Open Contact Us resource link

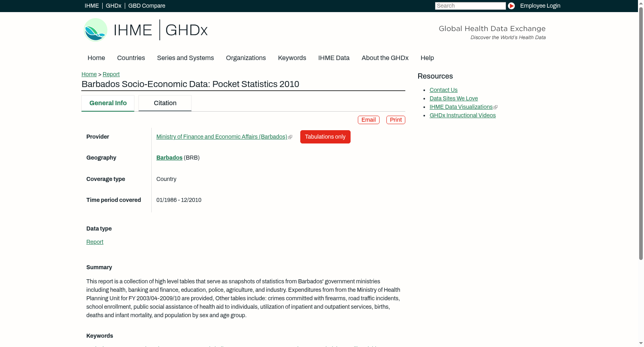(444, 90)
